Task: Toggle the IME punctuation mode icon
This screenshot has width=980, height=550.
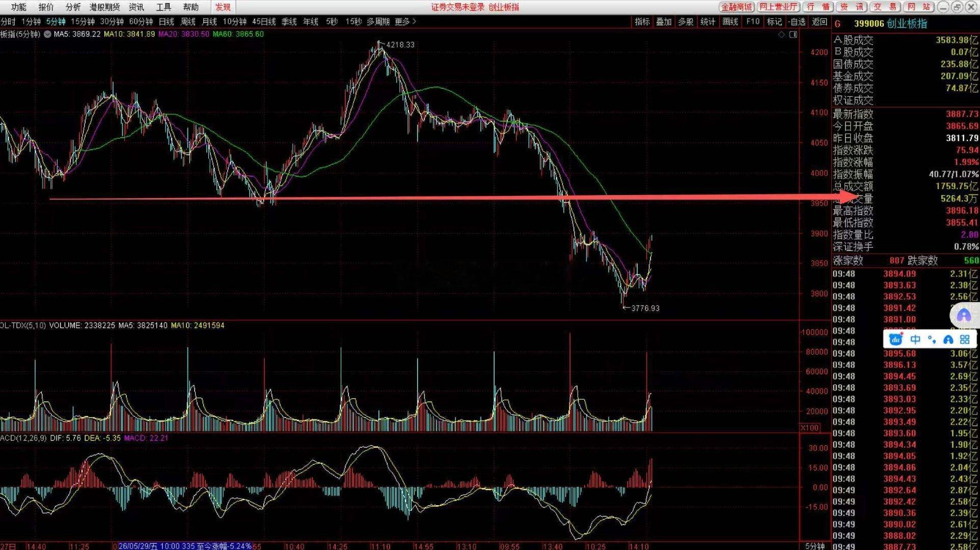Action: pyautogui.click(x=932, y=339)
